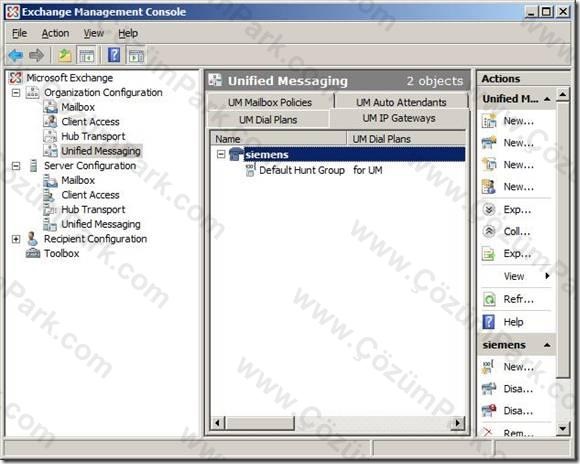Collapse the siemens gateway row
The height and width of the screenshot is (464, 580).
[221, 154]
